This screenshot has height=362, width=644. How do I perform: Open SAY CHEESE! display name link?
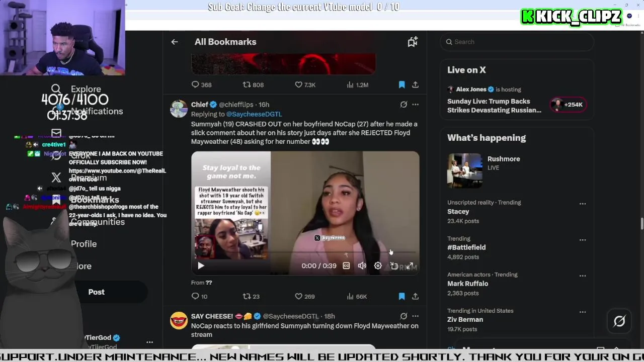coord(212,316)
